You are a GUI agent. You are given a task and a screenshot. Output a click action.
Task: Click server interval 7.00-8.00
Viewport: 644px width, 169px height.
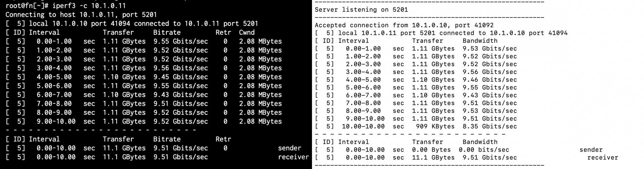(363, 103)
